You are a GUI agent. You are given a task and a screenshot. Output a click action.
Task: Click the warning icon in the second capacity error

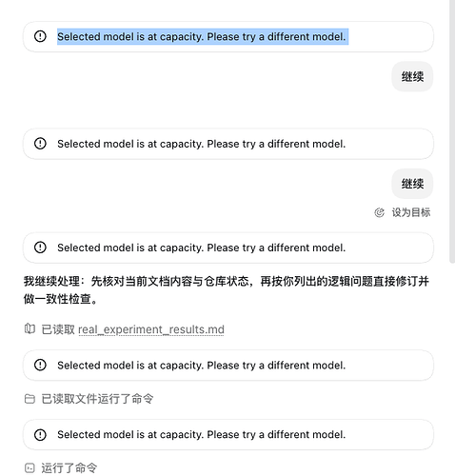[40, 144]
